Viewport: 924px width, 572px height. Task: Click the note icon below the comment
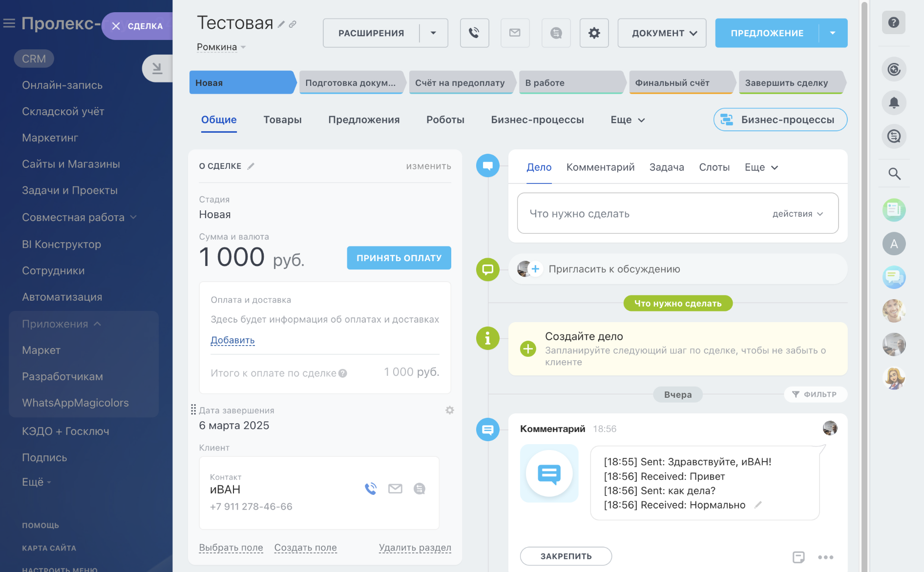[798, 557]
